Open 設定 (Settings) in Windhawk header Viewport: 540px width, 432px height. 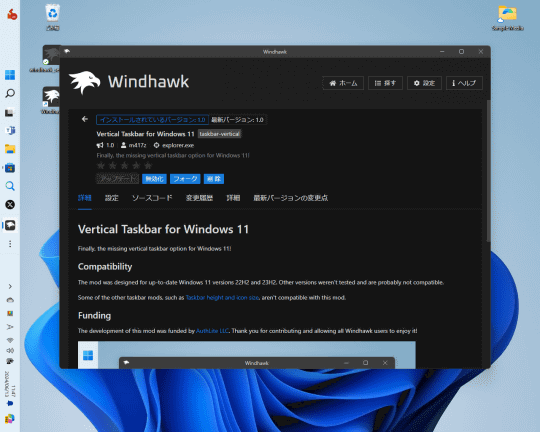pyautogui.click(x=424, y=83)
